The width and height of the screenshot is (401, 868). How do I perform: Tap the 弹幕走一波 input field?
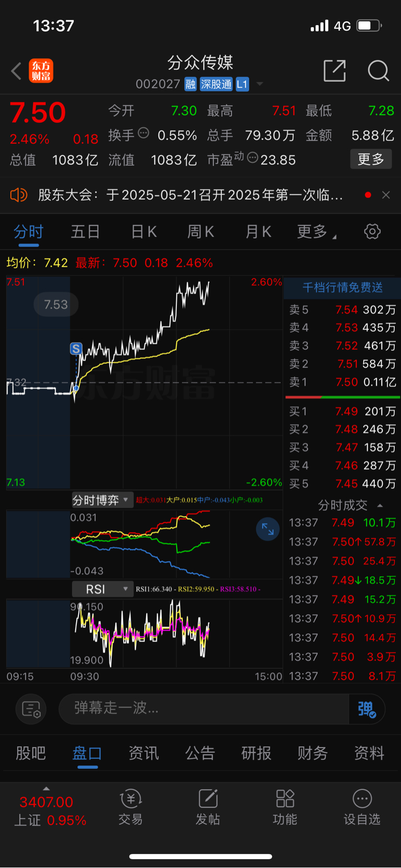coord(204,709)
